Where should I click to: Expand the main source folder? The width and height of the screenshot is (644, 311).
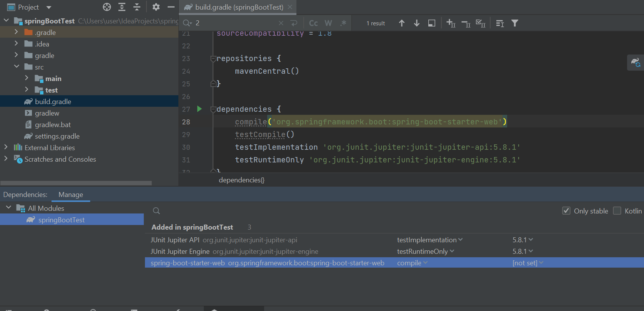(x=27, y=78)
